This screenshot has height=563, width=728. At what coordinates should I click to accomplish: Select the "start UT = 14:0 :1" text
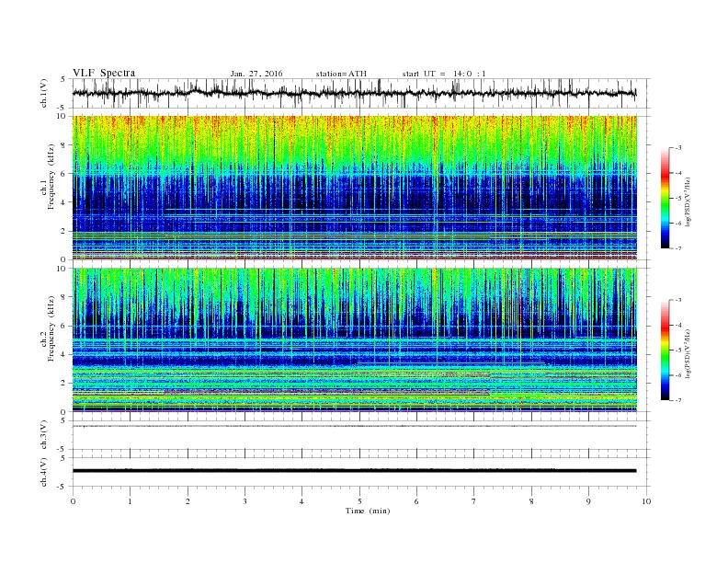pyautogui.click(x=444, y=74)
